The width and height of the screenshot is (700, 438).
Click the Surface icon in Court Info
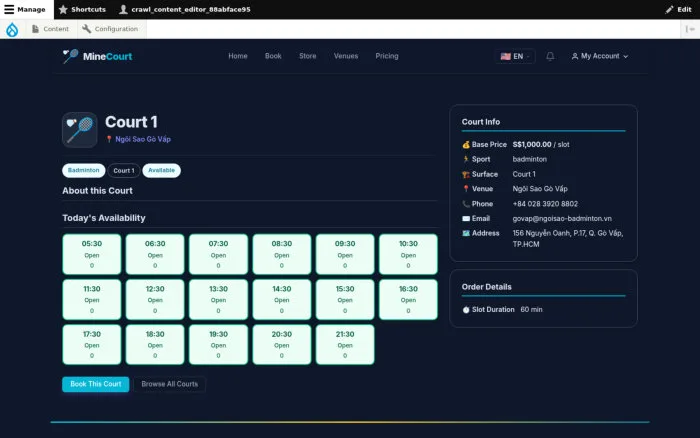point(466,175)
